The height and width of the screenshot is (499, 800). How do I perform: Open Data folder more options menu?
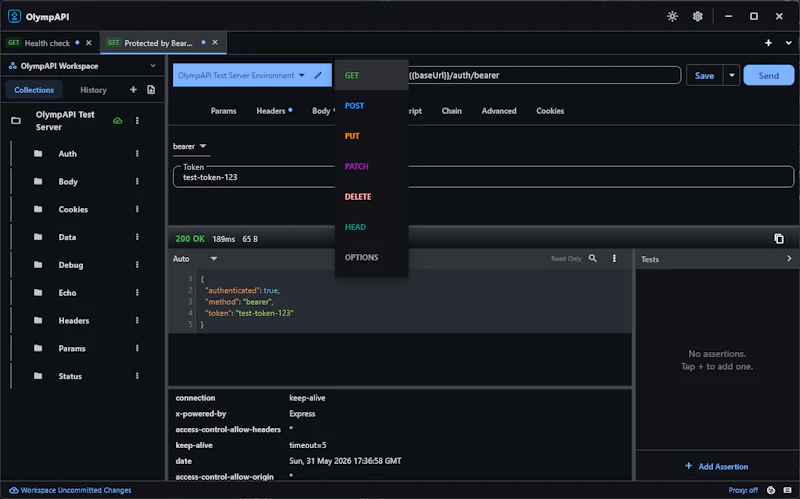point(137,237)
